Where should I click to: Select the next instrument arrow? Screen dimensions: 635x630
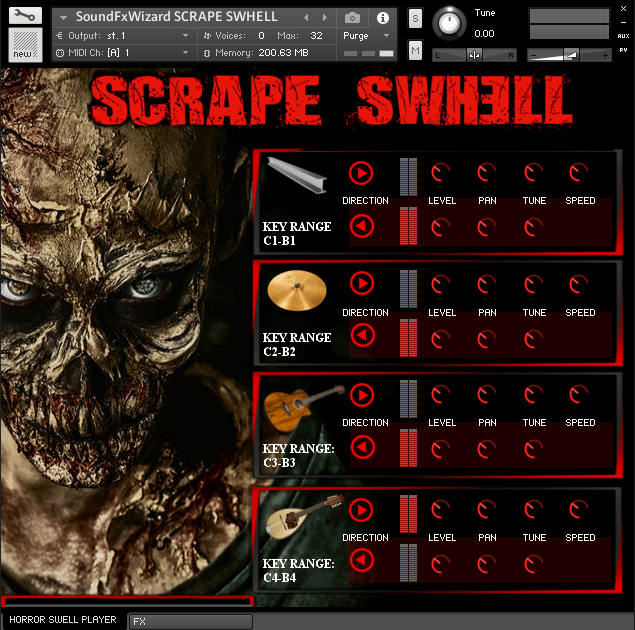(324, 17)
